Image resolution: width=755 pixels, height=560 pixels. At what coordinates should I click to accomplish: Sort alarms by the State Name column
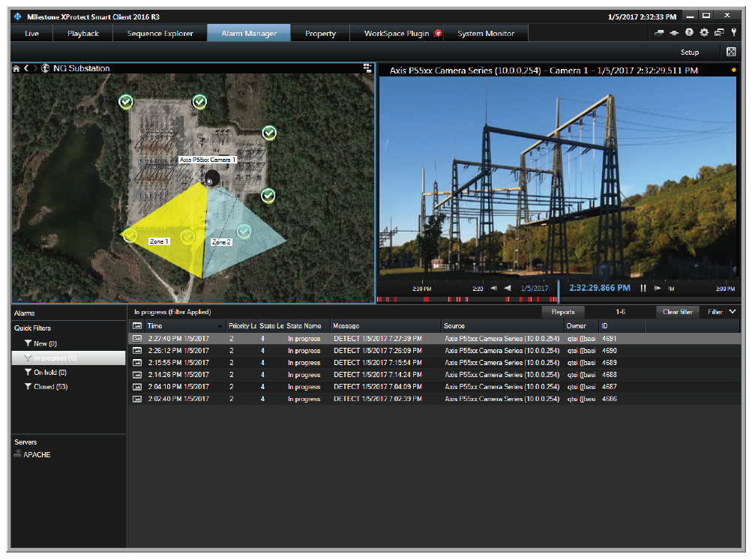pyautogui.click(x=307, y=326)
